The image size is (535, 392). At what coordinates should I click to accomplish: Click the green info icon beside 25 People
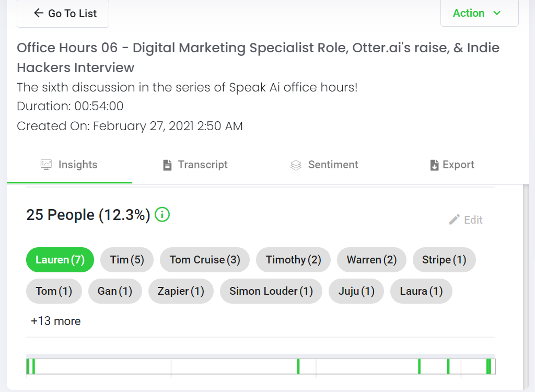coord(162,215)
